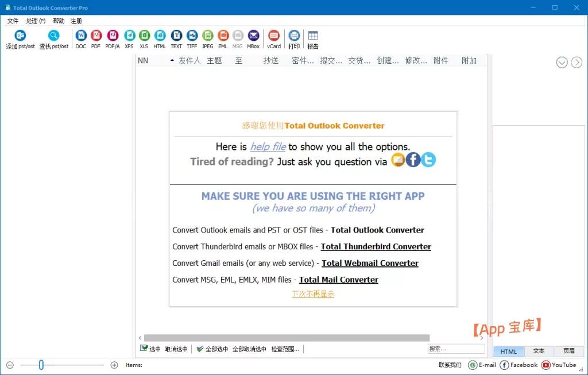Viewport: 588px width, 375px height.
Task: Click 全部取消选中 to uncheck all
Action: (249, 349)
